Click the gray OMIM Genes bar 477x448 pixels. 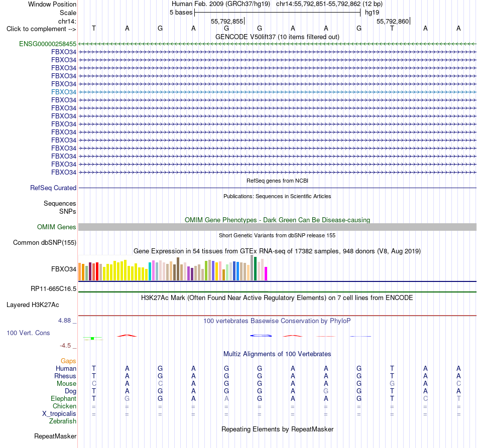[x=277, y=227]
